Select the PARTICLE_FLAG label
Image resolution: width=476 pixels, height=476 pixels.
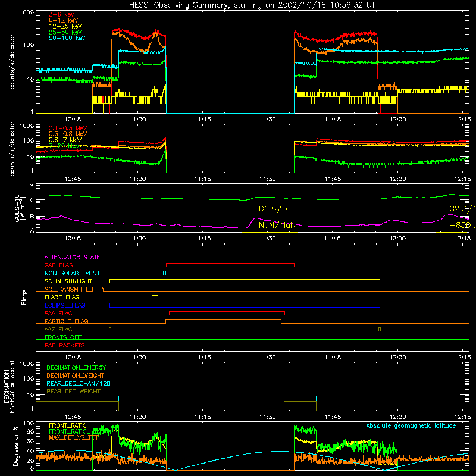pyautogui.click(x=67, y=321)
